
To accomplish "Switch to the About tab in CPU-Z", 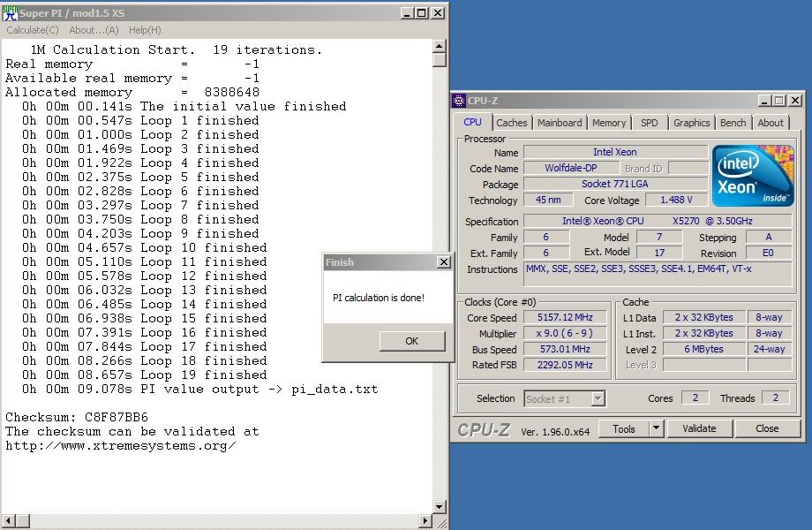I will pos(771,123).
